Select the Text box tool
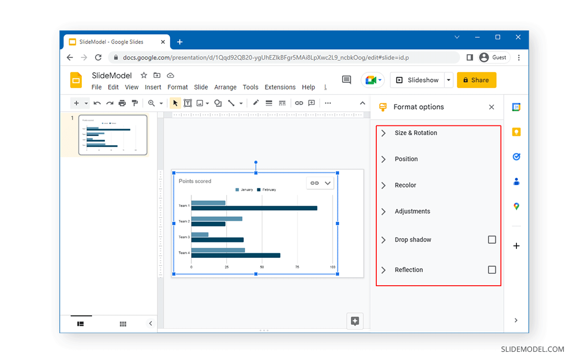 [x=188, y=103]
